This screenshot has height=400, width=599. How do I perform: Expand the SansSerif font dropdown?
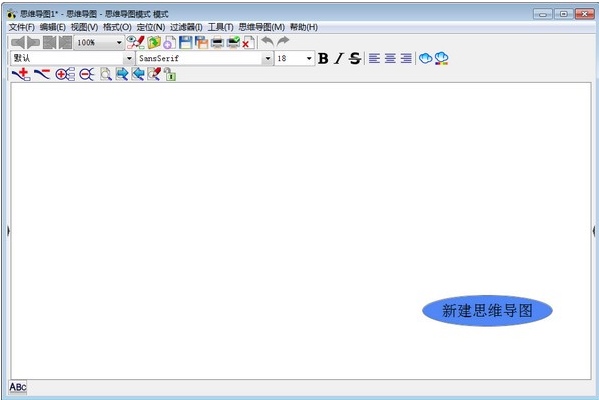[268, 58]
